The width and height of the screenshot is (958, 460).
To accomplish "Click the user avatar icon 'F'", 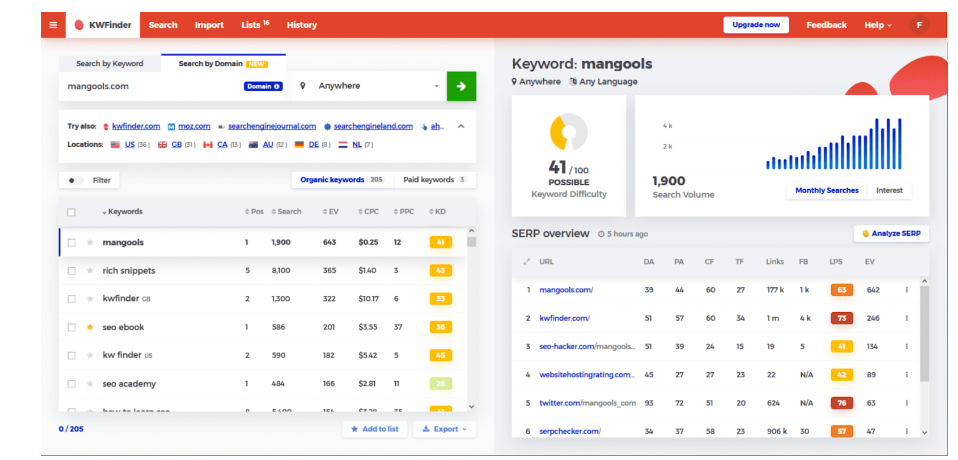I will [918, 25].
